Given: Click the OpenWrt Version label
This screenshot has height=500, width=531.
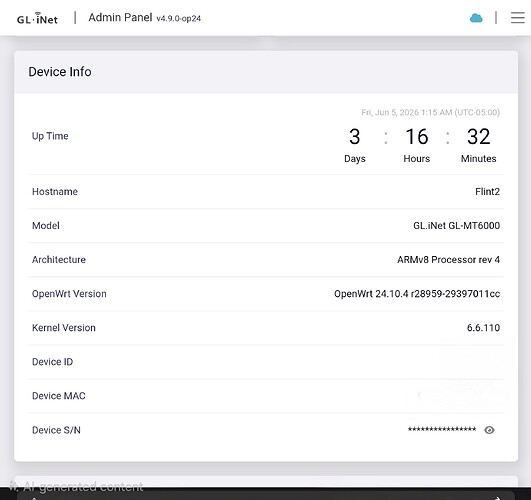Looking at the screenshot, I should tap(69, 294).
